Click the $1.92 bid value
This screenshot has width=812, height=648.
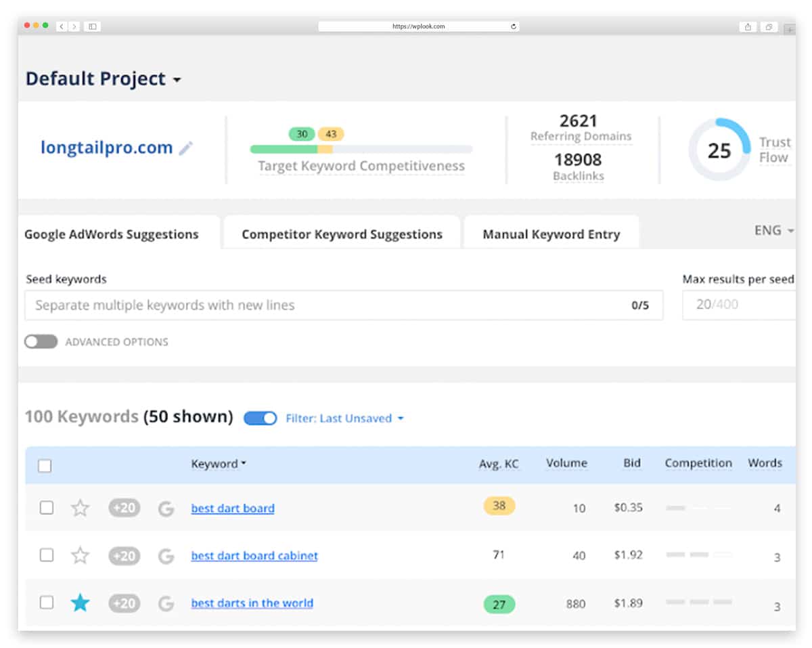tap(629, 555)
